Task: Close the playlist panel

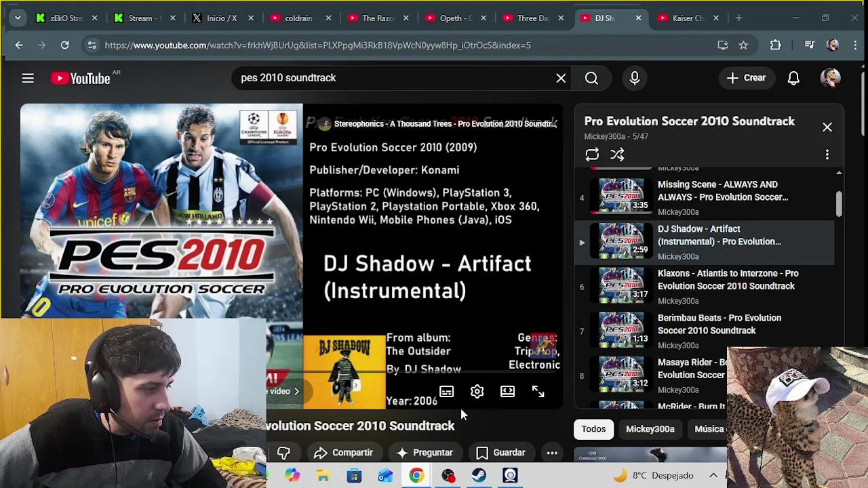Action: click(827, 127)
